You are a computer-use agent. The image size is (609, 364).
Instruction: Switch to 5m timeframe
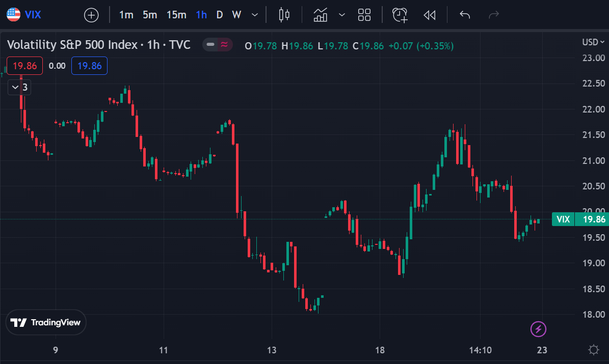[150, 15]
